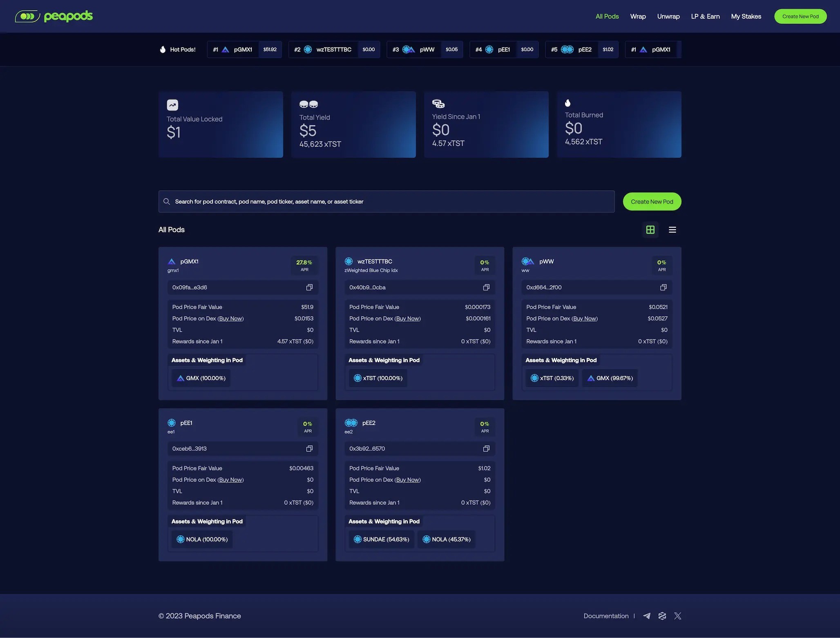Go to LP & Earn page
Image resolution: width=840 pixels, height=638 pixels.
[x=705, y=16]
